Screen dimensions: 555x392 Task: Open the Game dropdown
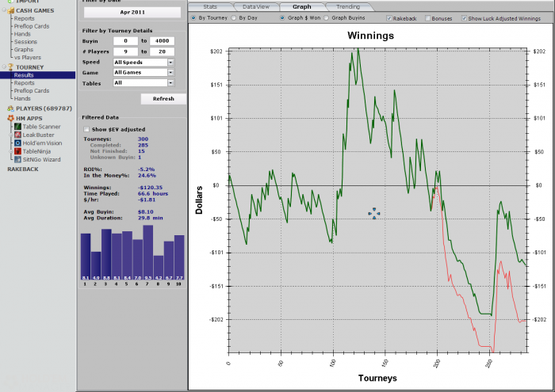pyautogui.click(x=170, y=73)
